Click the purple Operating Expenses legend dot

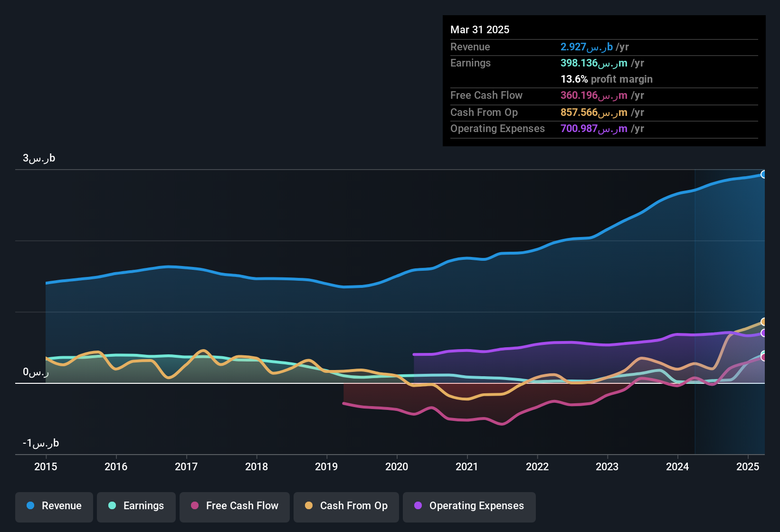[x=417, y=506]
